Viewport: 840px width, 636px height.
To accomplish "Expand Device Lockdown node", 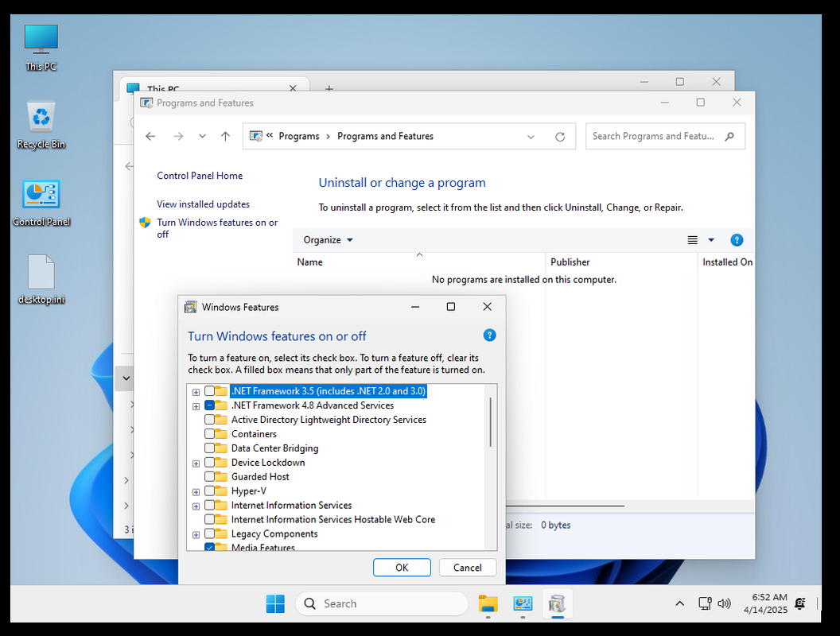I will tap(196, 463).
